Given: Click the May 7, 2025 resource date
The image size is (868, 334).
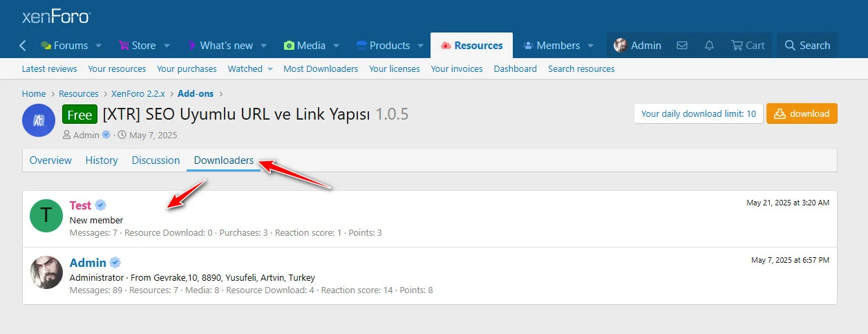Looking at the screenshot, I should 153,135.
